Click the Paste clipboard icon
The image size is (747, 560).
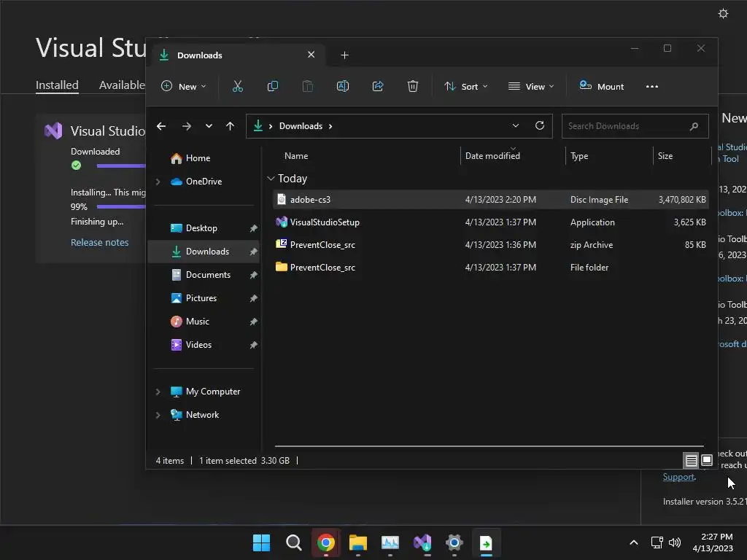coord(308,86)
